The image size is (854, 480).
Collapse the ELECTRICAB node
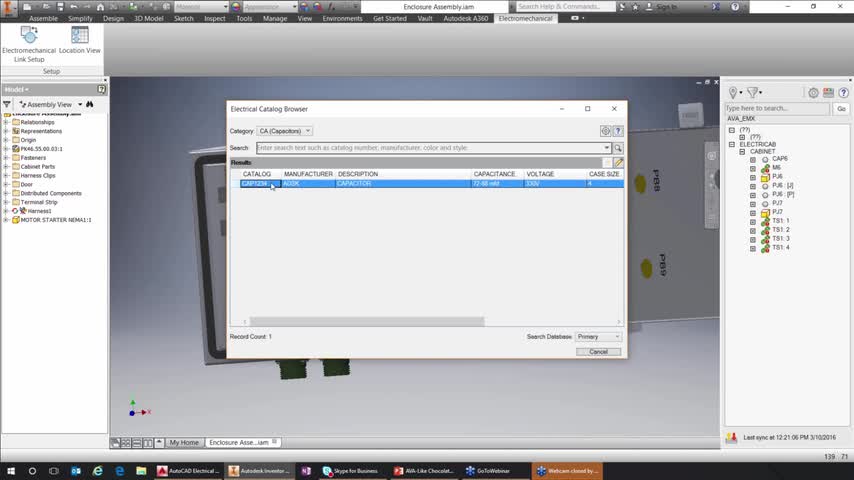[732, 145]
